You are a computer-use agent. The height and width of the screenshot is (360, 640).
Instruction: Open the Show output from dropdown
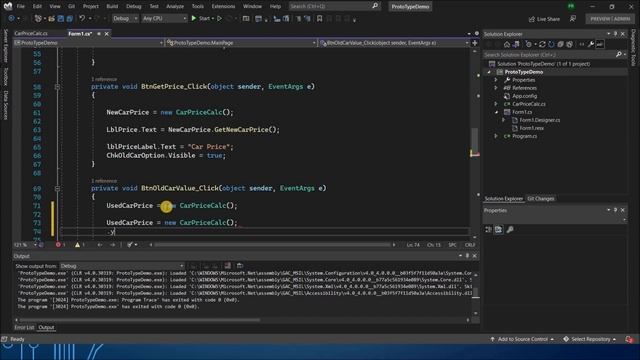pos(122,266)
